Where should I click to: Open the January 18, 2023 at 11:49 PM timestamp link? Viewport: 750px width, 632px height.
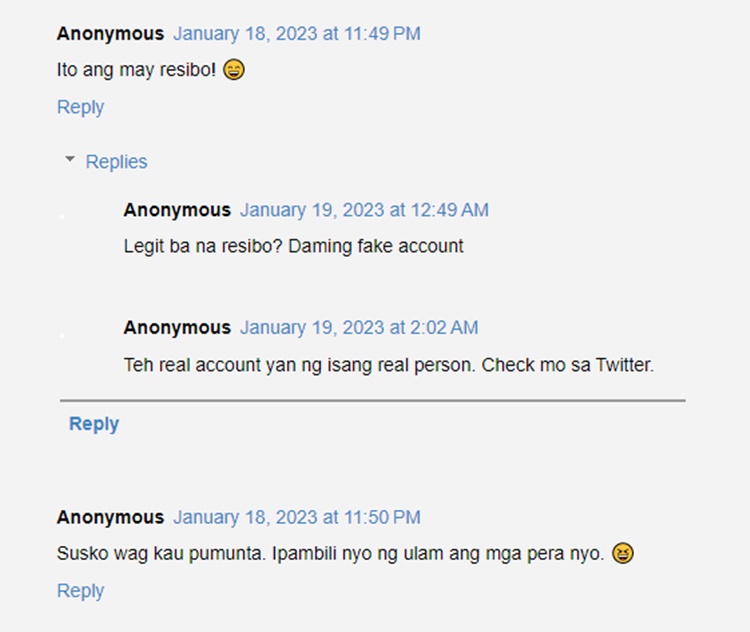pos(297,34)
